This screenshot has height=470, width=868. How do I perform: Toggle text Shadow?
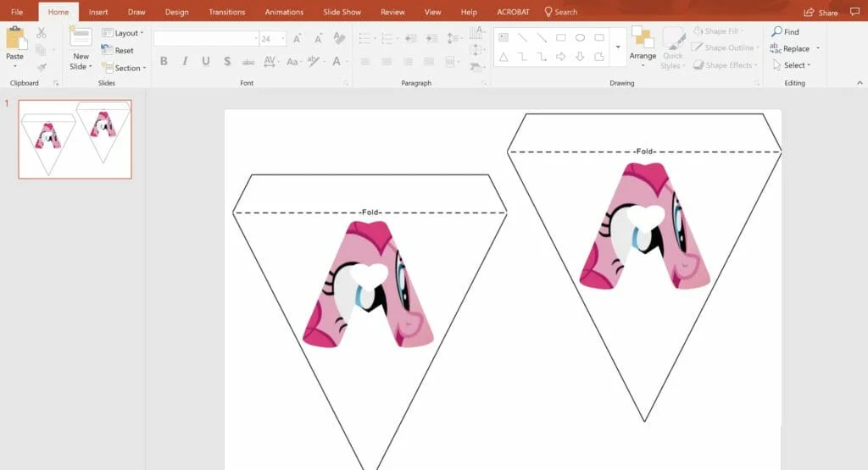227,61
